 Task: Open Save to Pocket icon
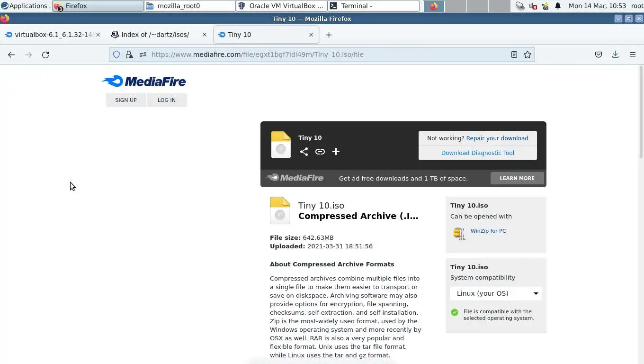(599, 55)
